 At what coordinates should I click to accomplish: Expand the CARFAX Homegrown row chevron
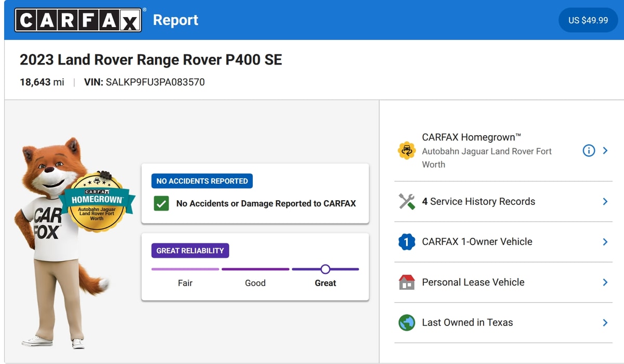[x=605, y=151]
